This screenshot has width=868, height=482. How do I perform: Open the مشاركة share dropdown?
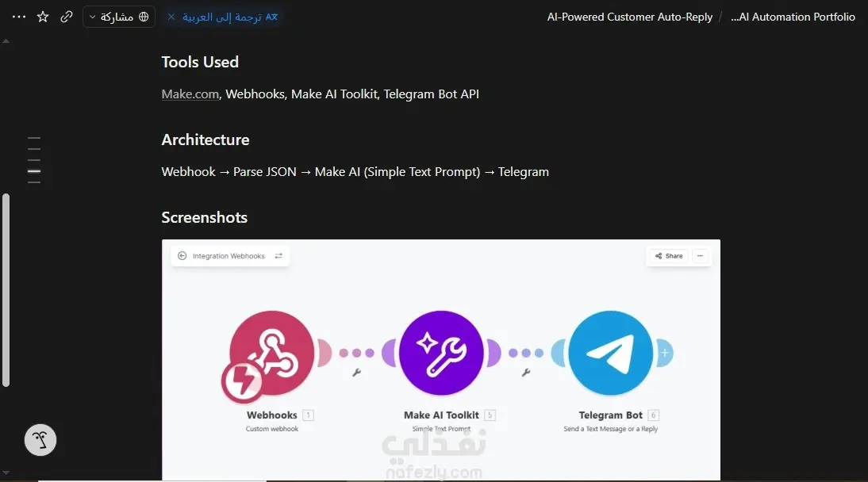[118, 17]
